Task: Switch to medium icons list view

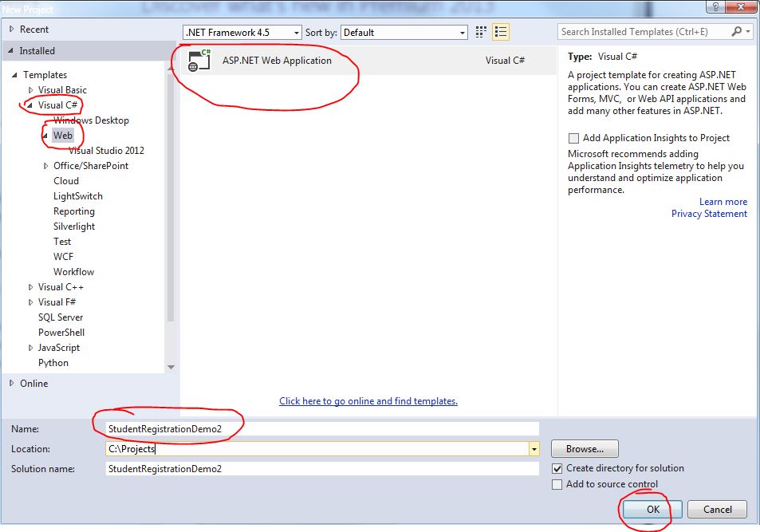Action: 500,32
